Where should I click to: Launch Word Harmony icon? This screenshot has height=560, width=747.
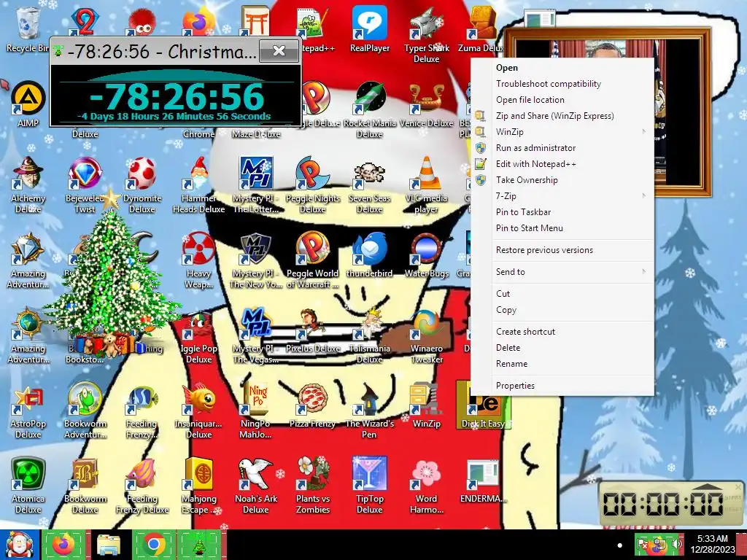coord(426,485)
